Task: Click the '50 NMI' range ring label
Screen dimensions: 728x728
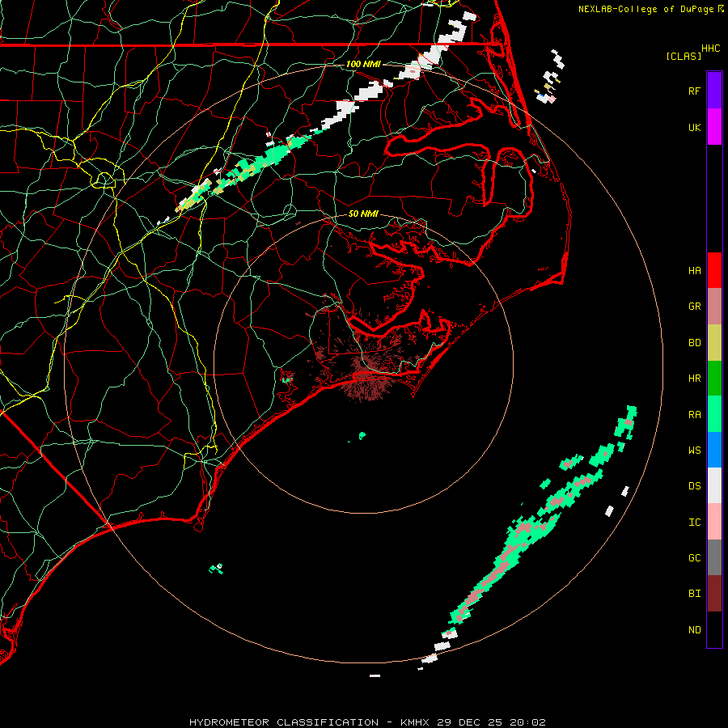Action: click(363, 214)
